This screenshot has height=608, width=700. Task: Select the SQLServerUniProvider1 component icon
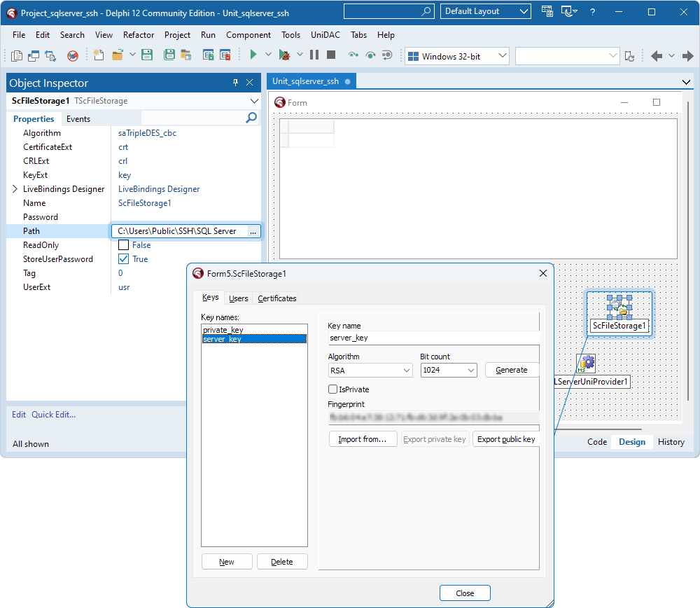click(586, 363)
